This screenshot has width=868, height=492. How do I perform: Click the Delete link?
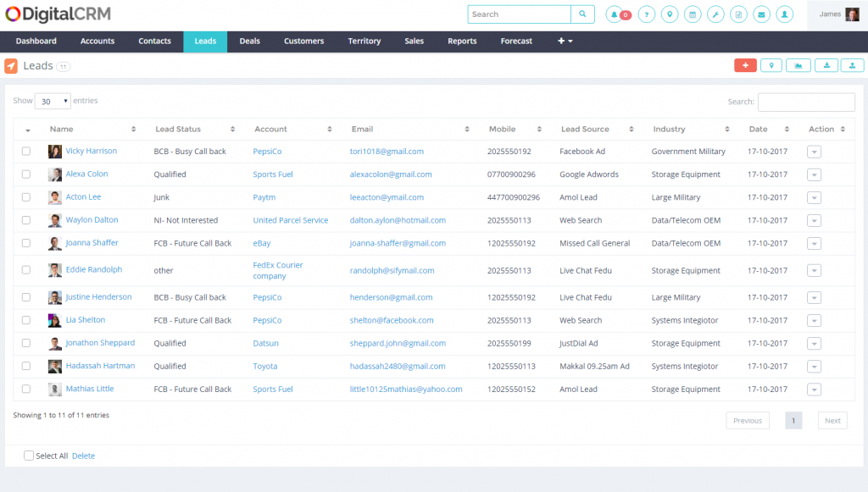(x=84, y=456)
